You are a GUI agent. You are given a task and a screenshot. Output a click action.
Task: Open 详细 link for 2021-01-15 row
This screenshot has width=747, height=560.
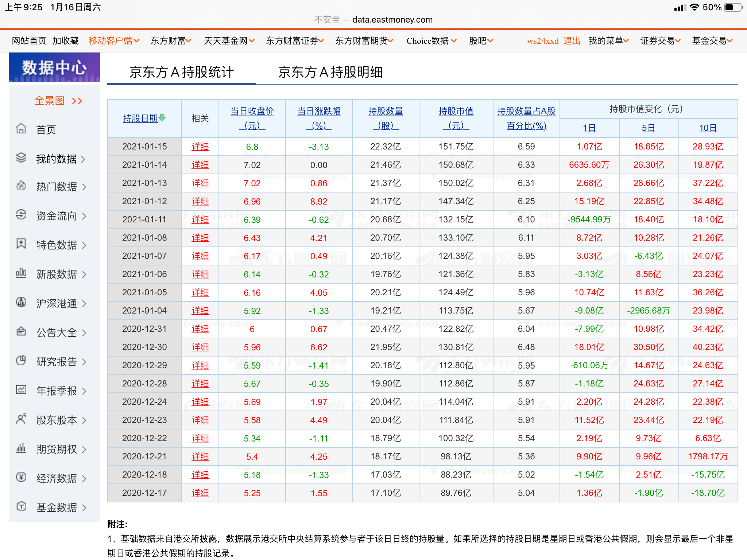(200, 147)
